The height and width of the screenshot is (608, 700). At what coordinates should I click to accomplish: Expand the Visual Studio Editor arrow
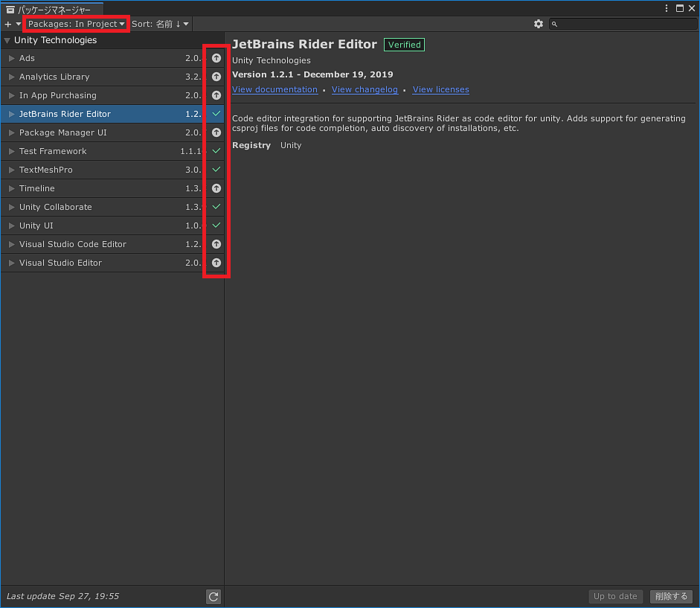(x=12, y=263)
